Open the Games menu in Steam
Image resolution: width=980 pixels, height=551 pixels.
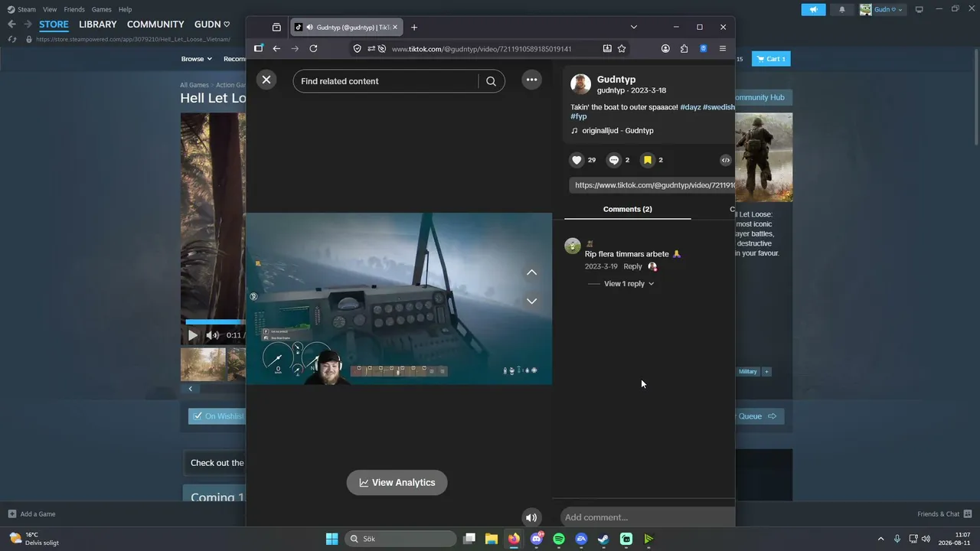click(101, 10)
